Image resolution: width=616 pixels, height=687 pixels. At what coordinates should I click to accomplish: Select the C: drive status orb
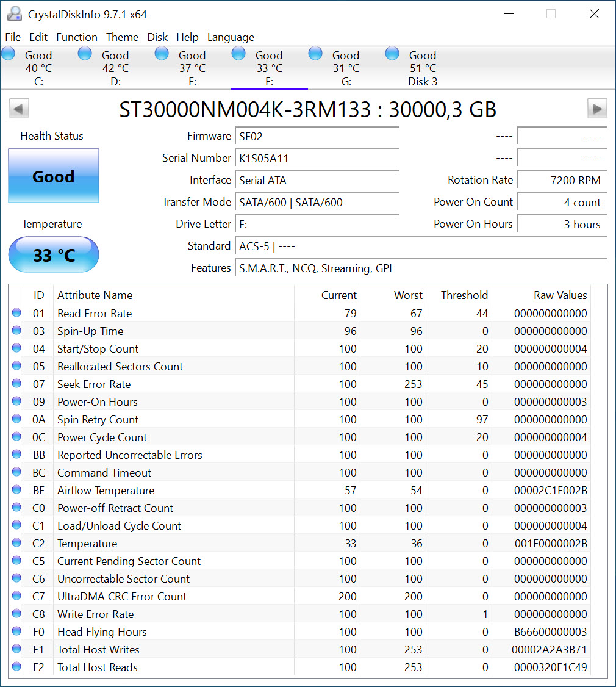(x=9, y=54)
